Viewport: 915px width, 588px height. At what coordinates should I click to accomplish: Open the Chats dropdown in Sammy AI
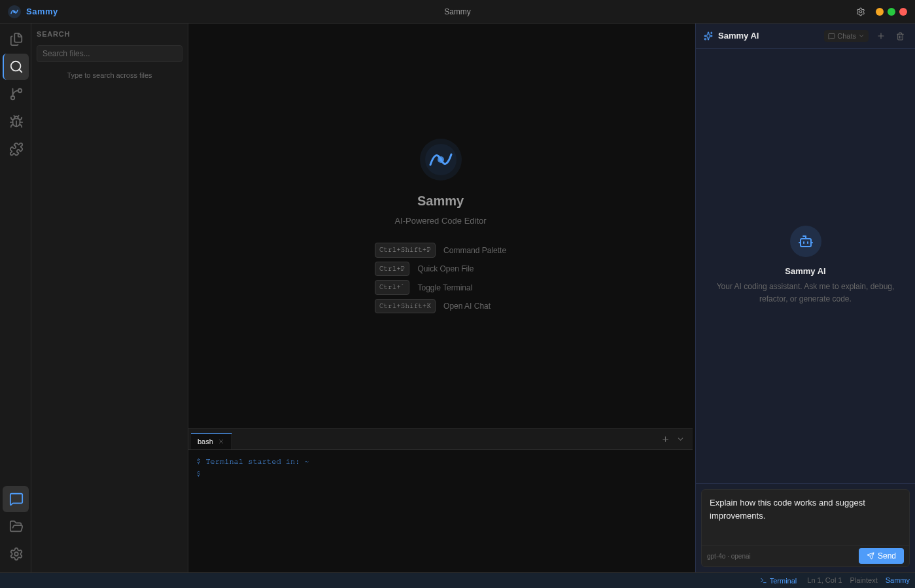(846, 36)
